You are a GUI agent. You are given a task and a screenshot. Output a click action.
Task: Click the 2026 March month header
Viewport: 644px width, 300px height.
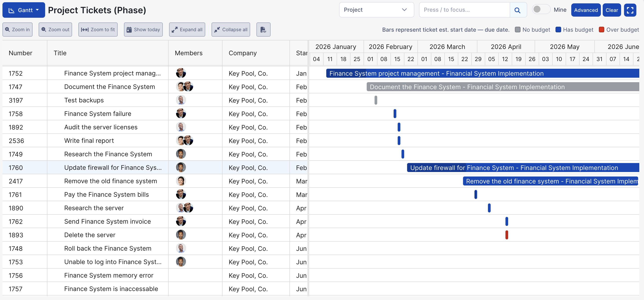click(x=447, y=47)
